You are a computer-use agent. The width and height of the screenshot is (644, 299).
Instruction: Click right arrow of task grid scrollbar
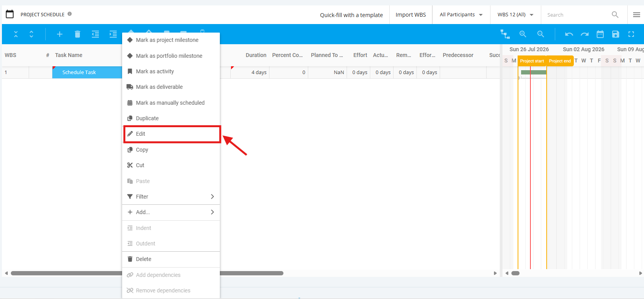[495, 273]
